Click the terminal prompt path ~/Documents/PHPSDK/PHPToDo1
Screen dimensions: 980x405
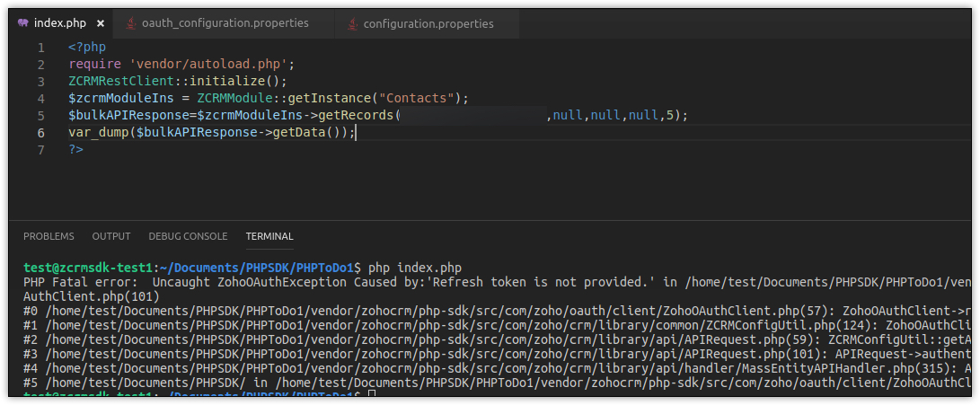point(257,269)
